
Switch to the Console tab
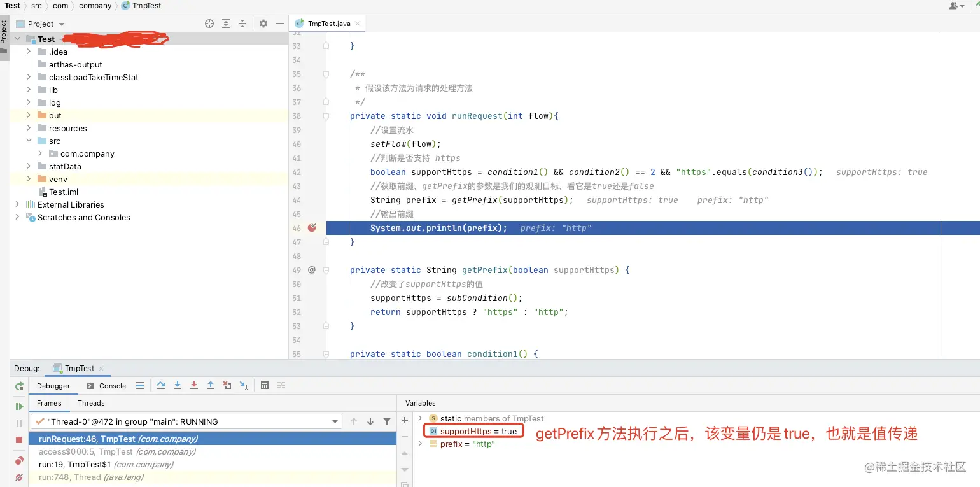[106, 386]
